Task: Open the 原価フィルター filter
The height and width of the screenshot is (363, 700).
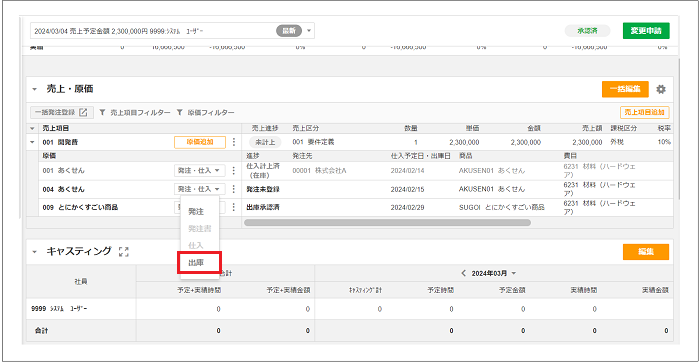Action: coord(205,113)
